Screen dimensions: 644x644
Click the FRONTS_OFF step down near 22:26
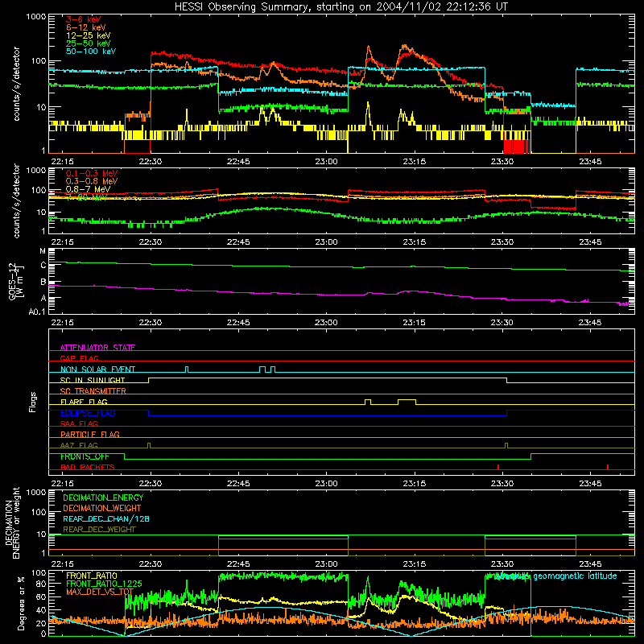pyautogui.click(x=125, y=456)
